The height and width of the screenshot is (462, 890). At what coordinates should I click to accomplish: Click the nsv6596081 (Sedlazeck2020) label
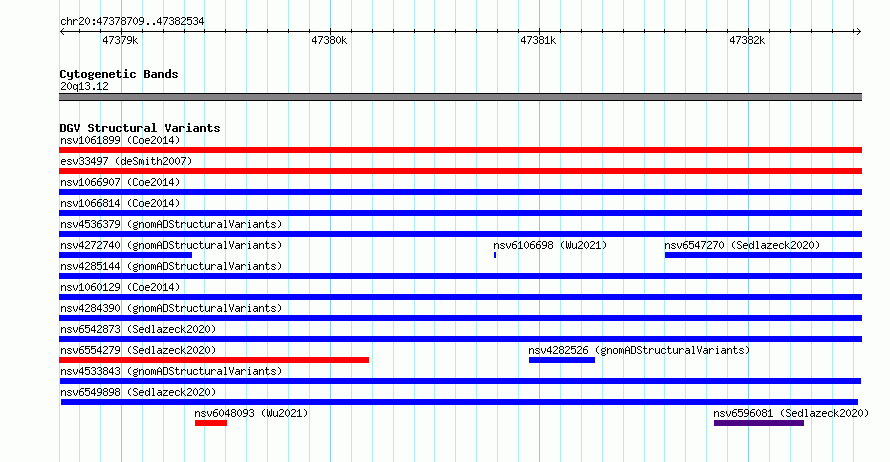(791, 413)
